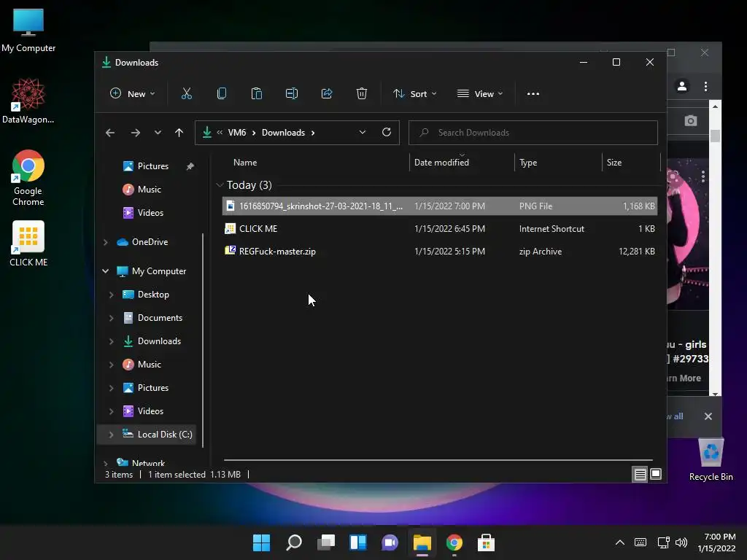Select CLICK ME Internet Shortcut file
Image resolution: width=747 pixels, height=560 pixels.
click(440, 228)
